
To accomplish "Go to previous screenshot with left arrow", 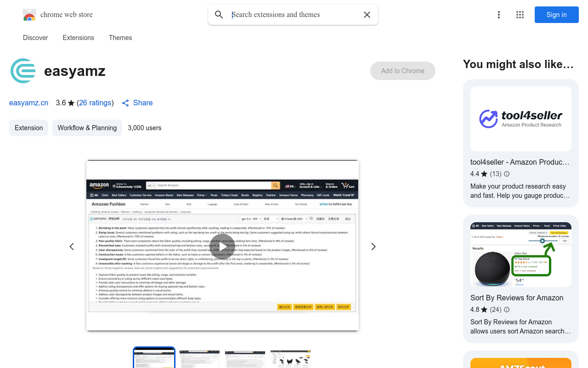I will tap(72, 247).
